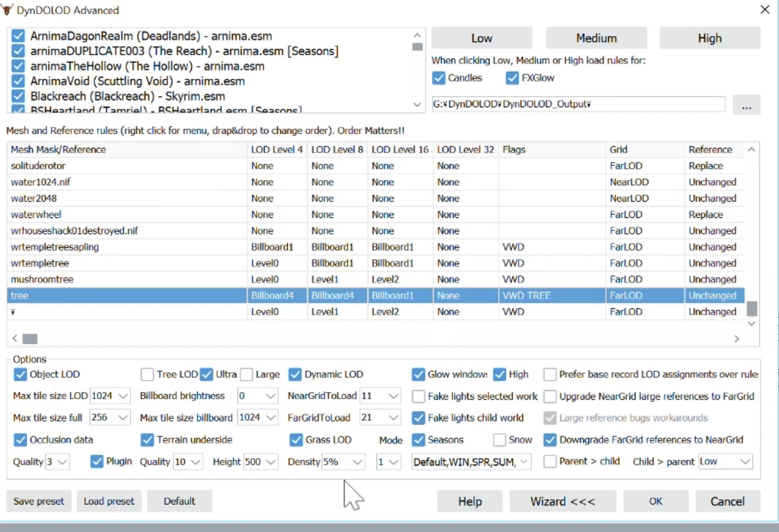This screenshot has width=779, height=532.
Task: Load the Medium preset rules
Action: tap(596, 38)
